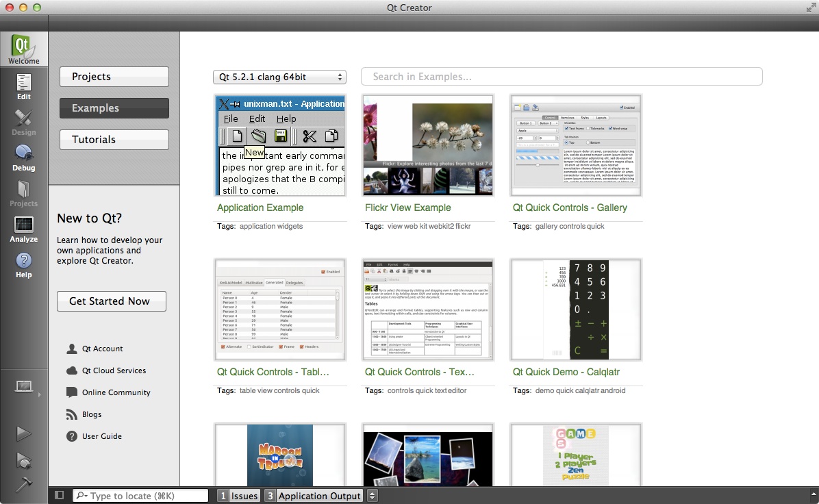
Task: Open the Qt Quick Controls Text editor thumbnail
Action: coord(428,310)
